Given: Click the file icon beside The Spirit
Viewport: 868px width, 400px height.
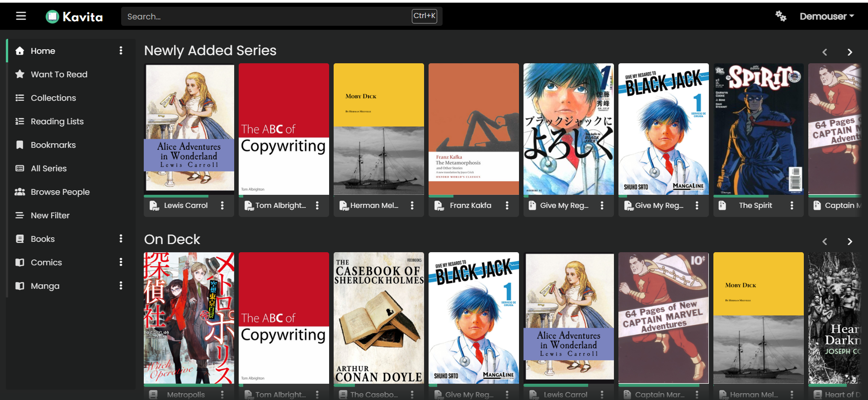Looking at the screenshot, I should point(722,206).
